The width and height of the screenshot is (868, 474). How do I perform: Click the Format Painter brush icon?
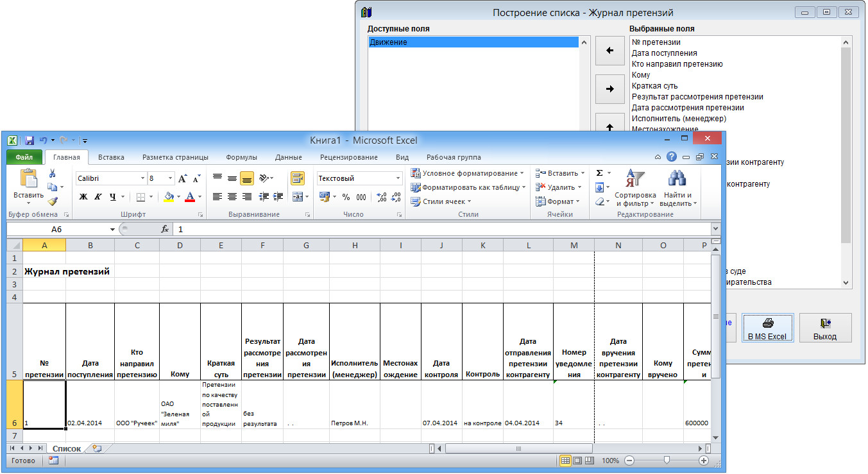click(x=53, y=201)
